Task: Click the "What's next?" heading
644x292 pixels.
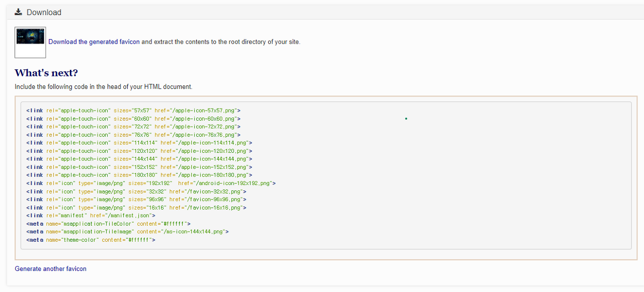Action: click(x=46, y=73)
